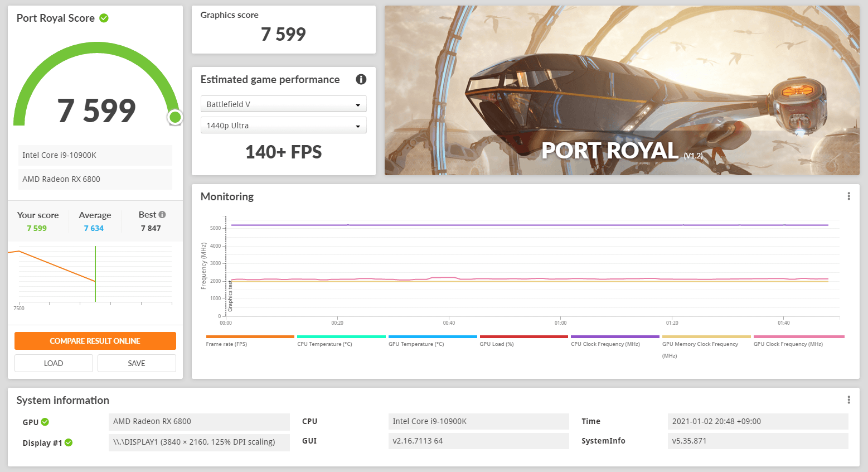Click the SAVE button
The height and width of the screenshot is (472, 868).
(x=137, y=363)
